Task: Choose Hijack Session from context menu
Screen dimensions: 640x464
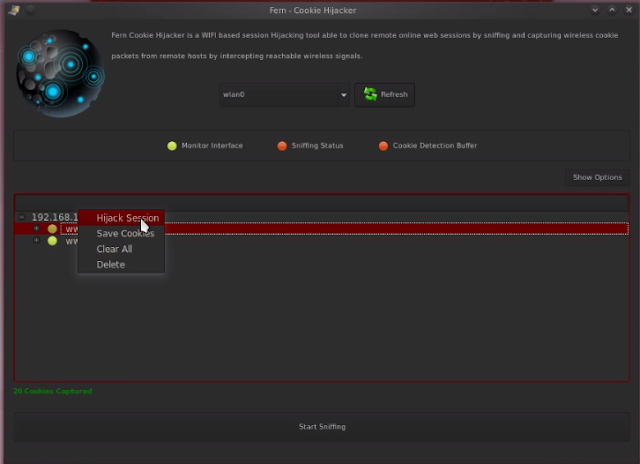Action: [121, 218]
